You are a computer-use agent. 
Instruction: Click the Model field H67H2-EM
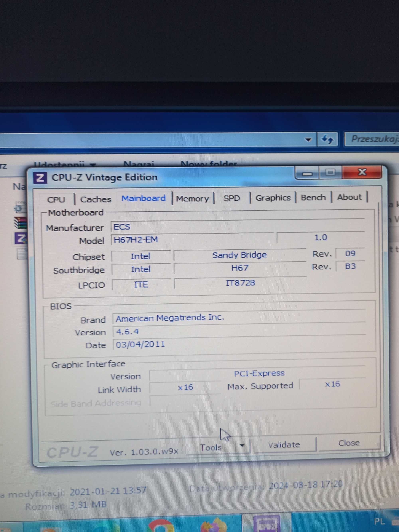(x=192, y=239)
